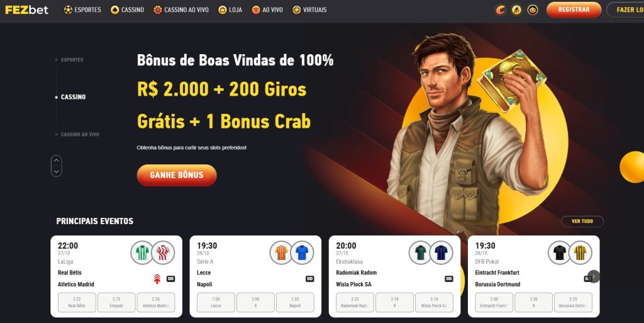Select the Cassino slide indicator
This screenshot has width=644, height=323.
point(70,97)
